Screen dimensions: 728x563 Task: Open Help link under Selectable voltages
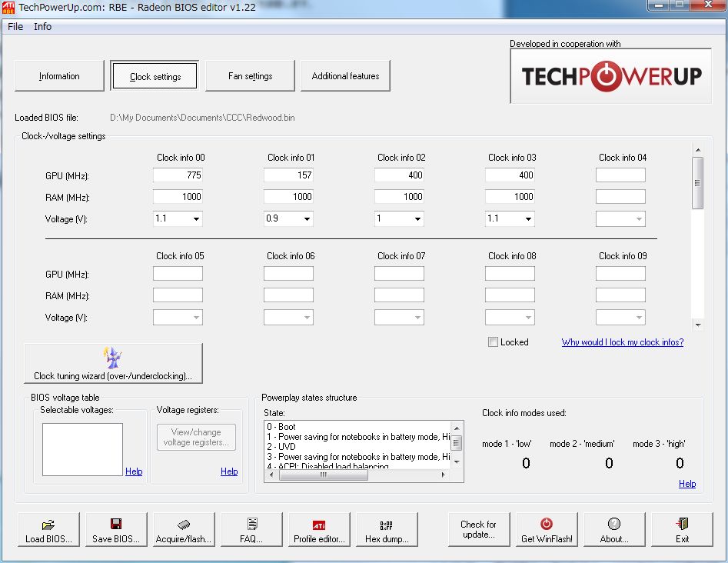134,471
